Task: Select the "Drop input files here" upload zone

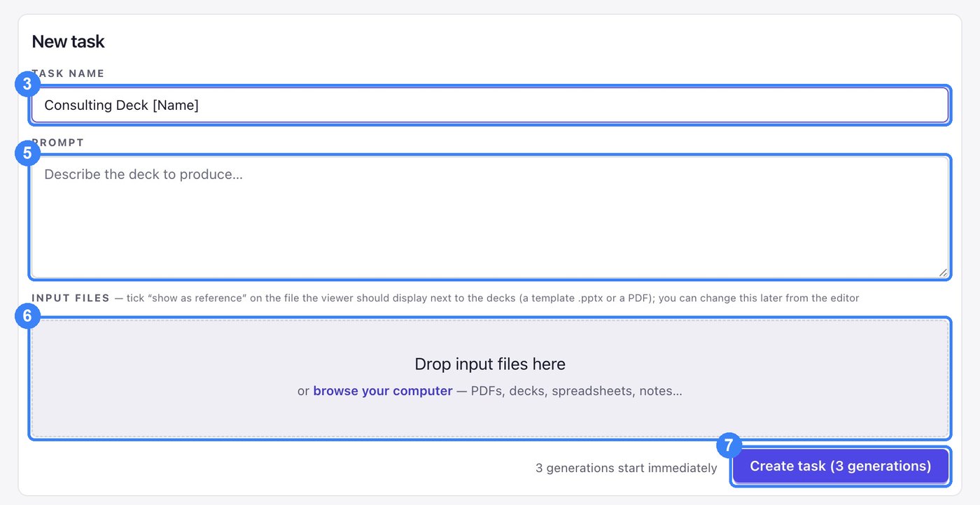Action: pyautogui.click(x=490, y=378)
